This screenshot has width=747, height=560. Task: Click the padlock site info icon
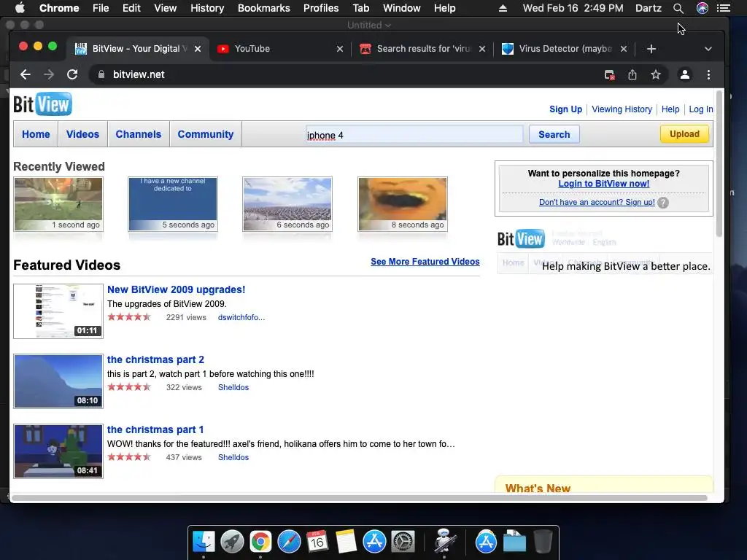(101, 74)
